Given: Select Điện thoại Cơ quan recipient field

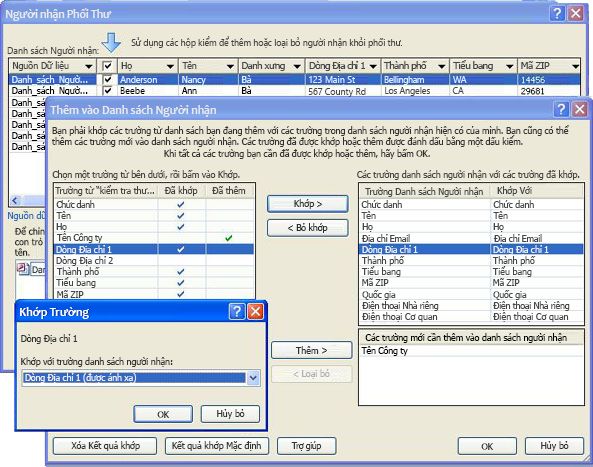Looking at the screenshot, I should coord(471,317).
